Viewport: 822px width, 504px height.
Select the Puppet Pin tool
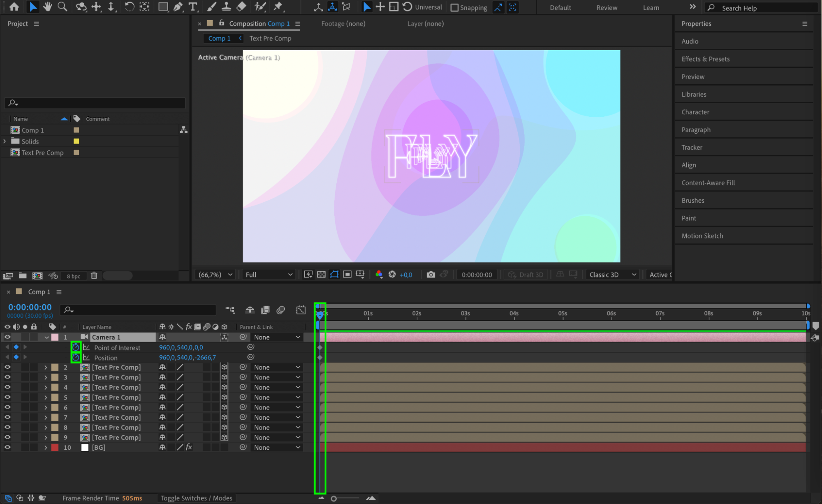pyautogui.click(x=278, y=7)
